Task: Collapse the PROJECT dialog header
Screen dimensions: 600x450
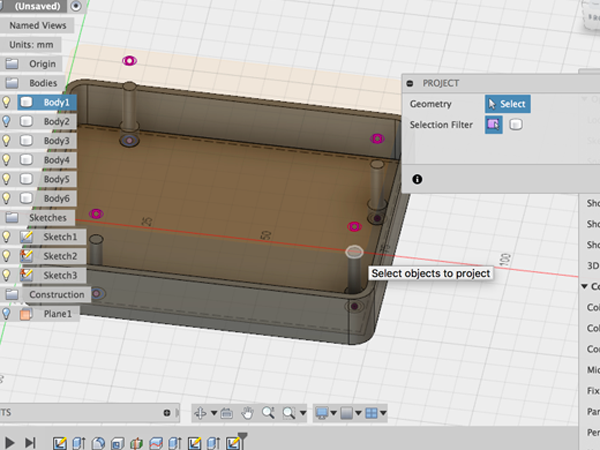Action: point(410,83)
